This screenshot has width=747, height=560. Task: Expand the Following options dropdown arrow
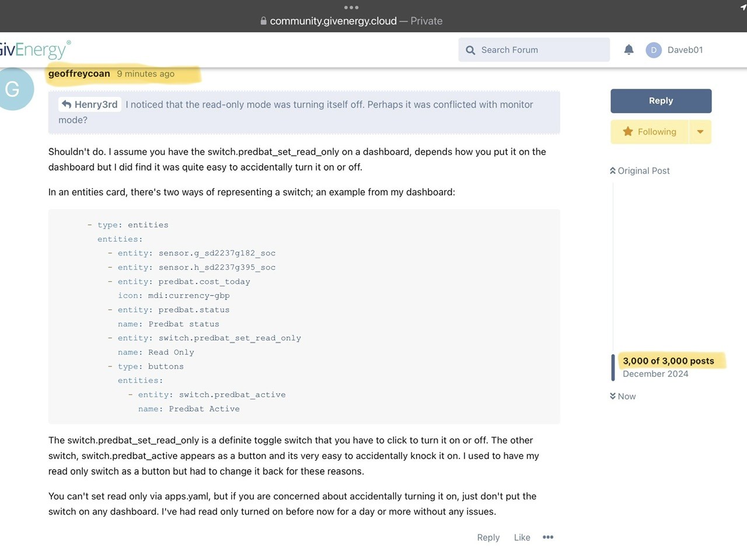[x=700, y=132]
